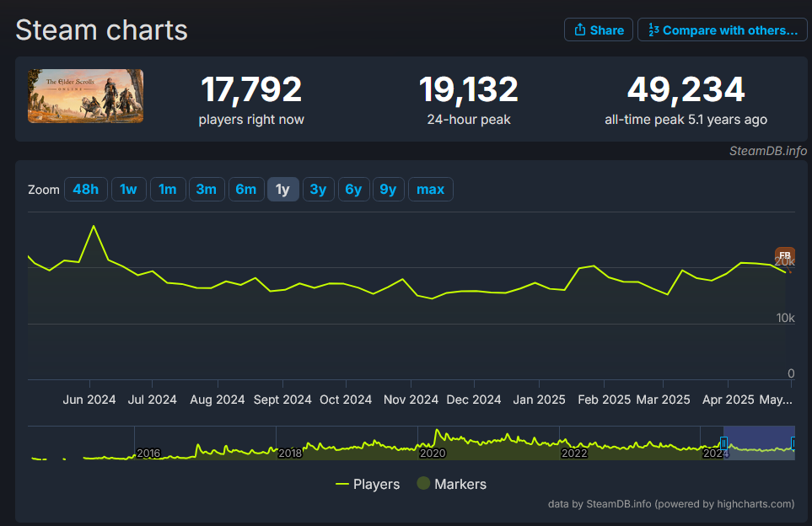Set chart zoom to 9y
812x526 pixels.
pyautogui.click(x=389, y=190)
